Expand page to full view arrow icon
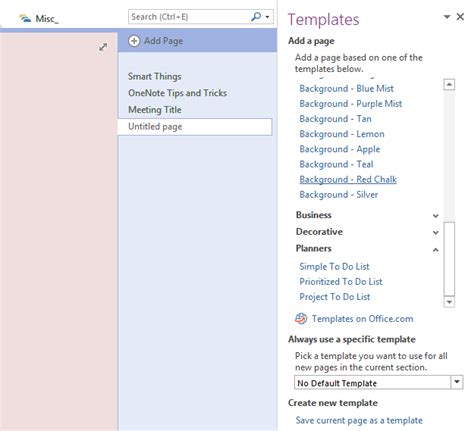 click(x=103, y=47)
